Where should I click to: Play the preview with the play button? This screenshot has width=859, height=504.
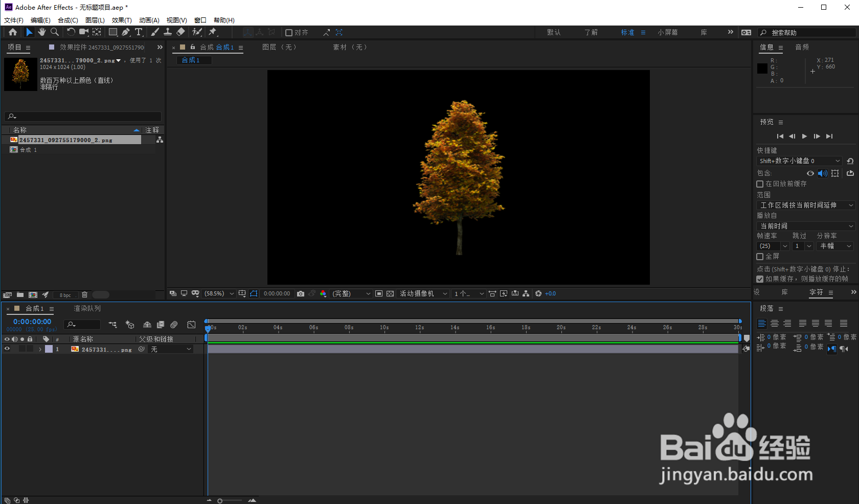(804, 136)
